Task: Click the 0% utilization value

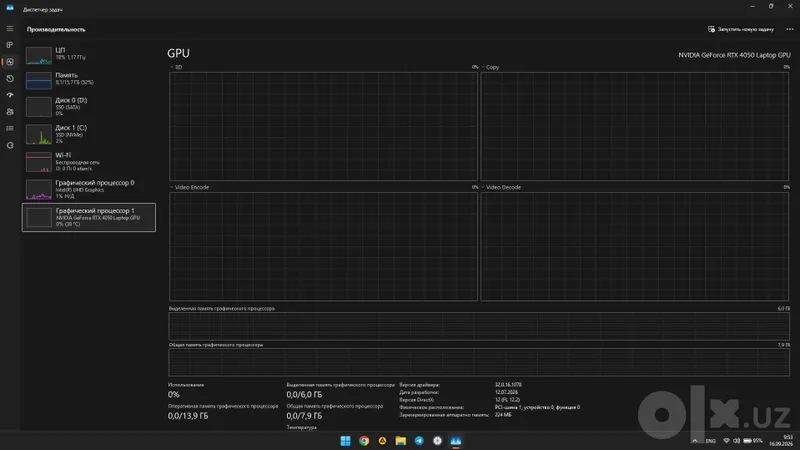Action: coord(173,394)
